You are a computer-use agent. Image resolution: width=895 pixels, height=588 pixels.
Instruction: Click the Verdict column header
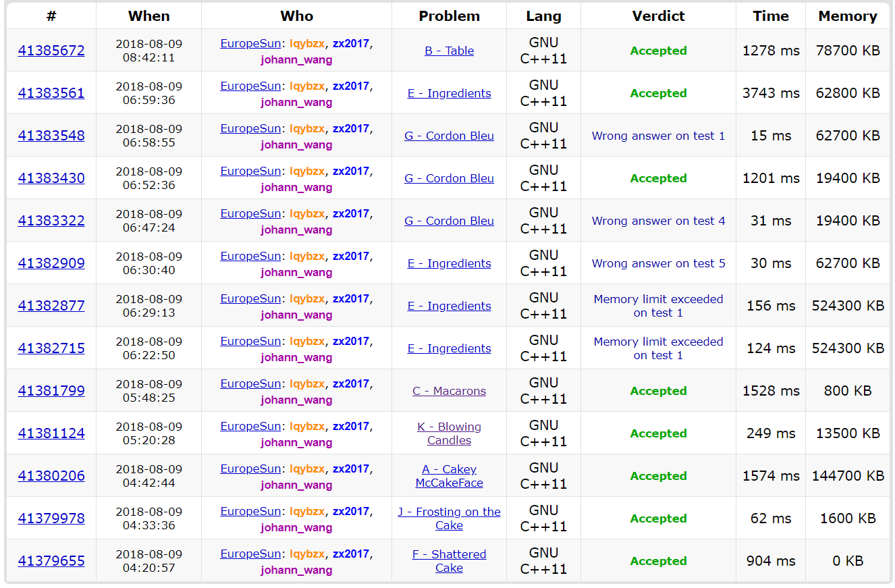[658, 16]
